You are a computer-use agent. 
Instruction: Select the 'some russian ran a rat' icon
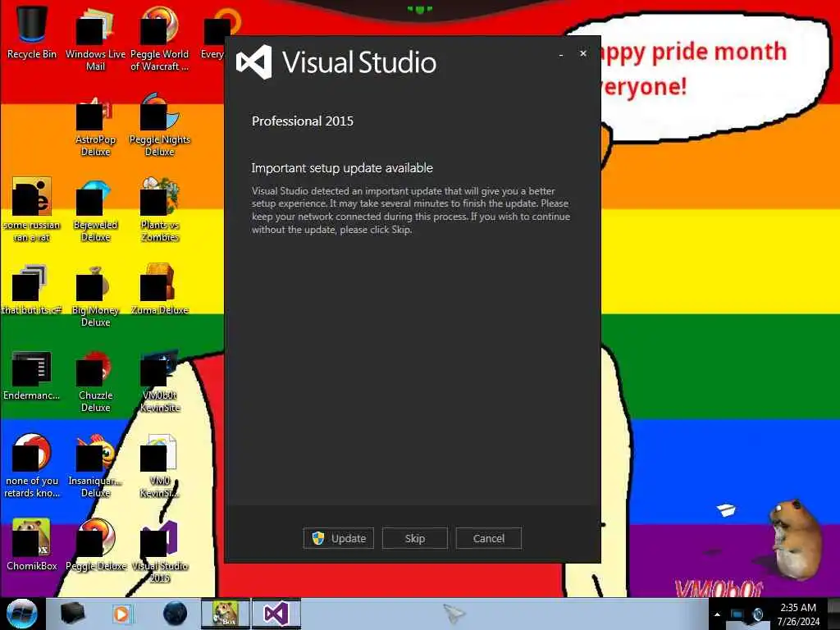click(x=32, y=209)
